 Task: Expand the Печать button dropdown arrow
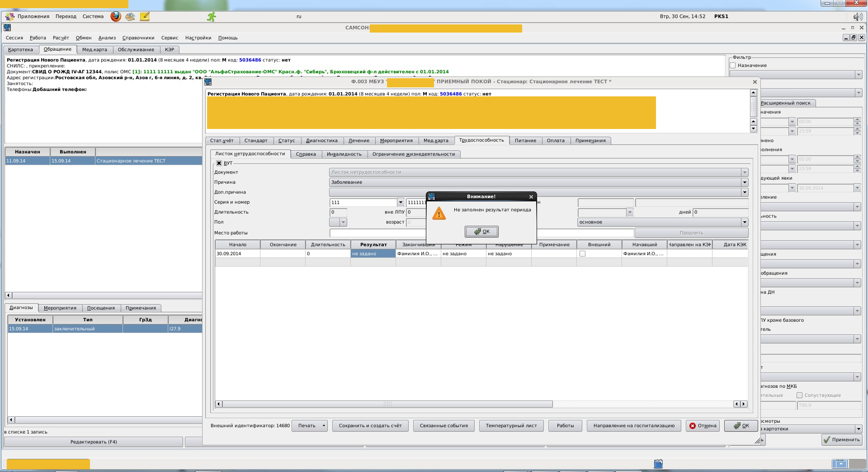pos(324,426)
